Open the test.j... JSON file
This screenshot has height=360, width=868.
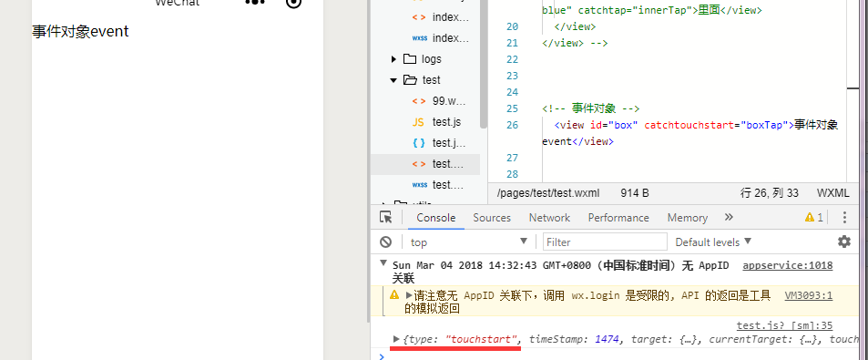(449, 143)
